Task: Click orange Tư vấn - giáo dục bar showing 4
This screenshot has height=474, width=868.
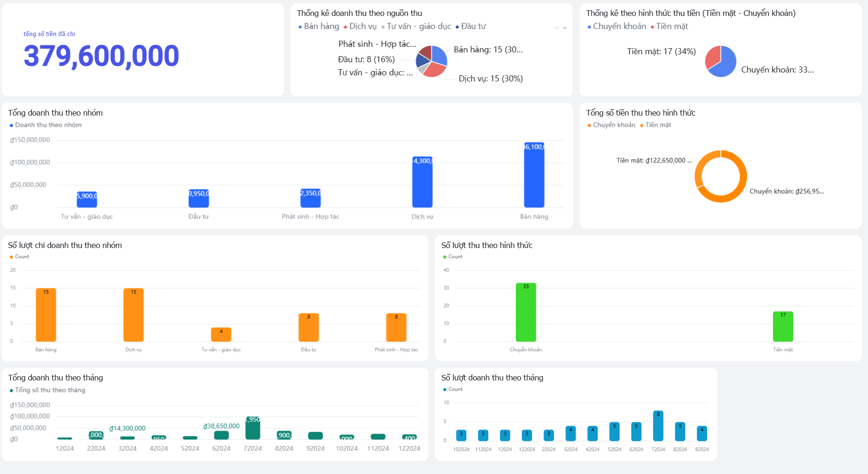Action: [x=221, y=335]
